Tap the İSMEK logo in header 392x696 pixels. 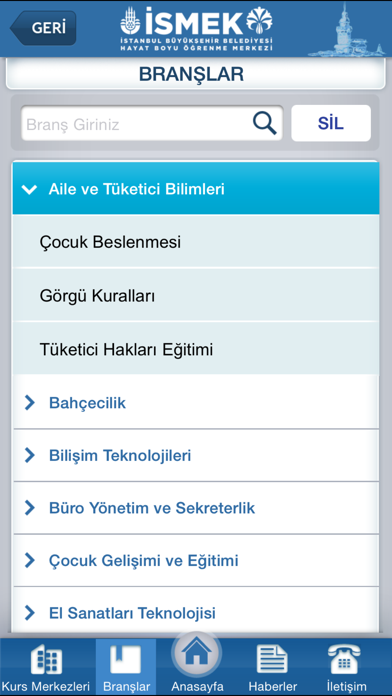[x=196, y=28]
